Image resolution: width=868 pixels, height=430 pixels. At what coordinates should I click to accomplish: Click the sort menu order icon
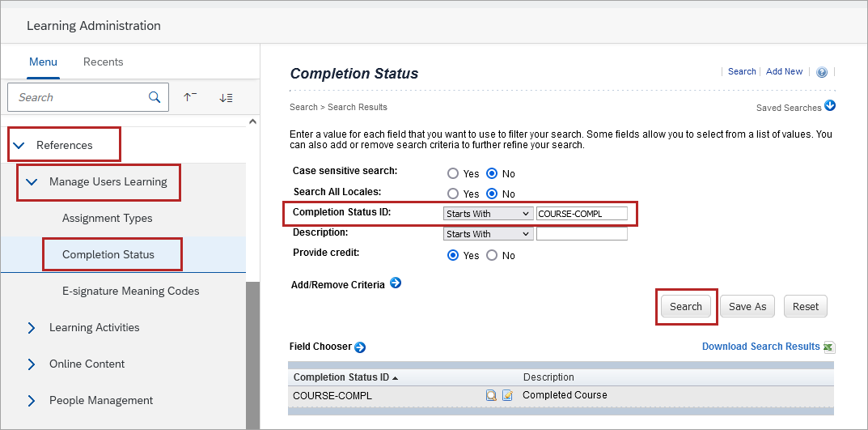tap(226, 97)
